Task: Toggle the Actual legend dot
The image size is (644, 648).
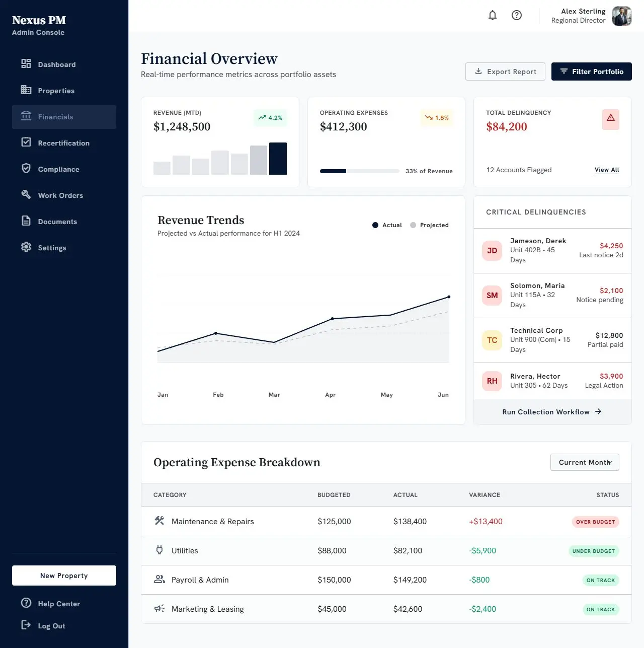Action: 375,225
